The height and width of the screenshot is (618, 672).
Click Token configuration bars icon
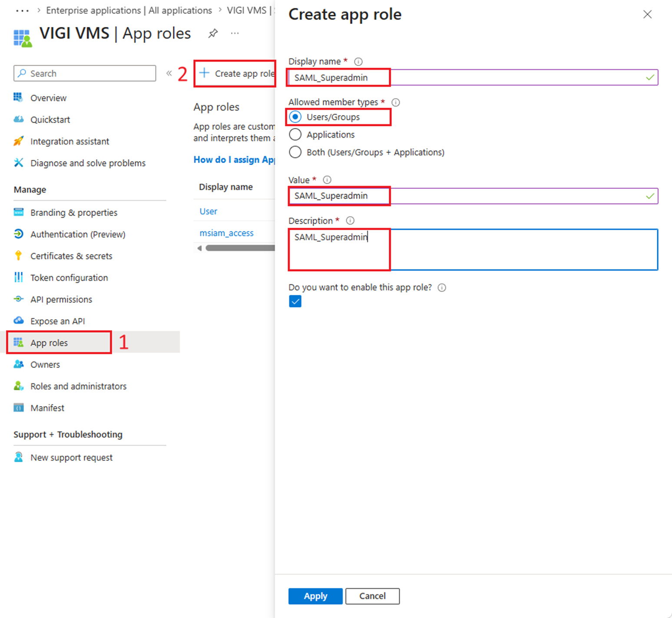pos(18,277)
